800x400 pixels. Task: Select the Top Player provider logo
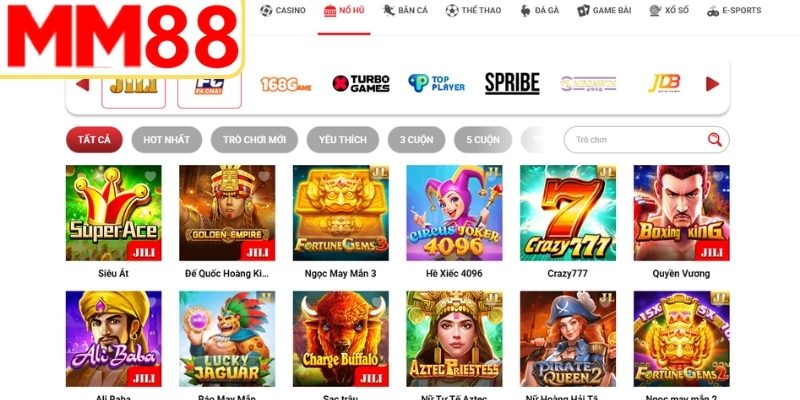436,83
